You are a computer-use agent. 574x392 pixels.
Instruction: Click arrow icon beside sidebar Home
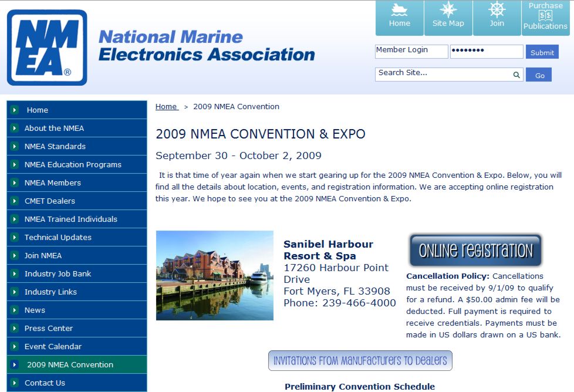[15, 110]
